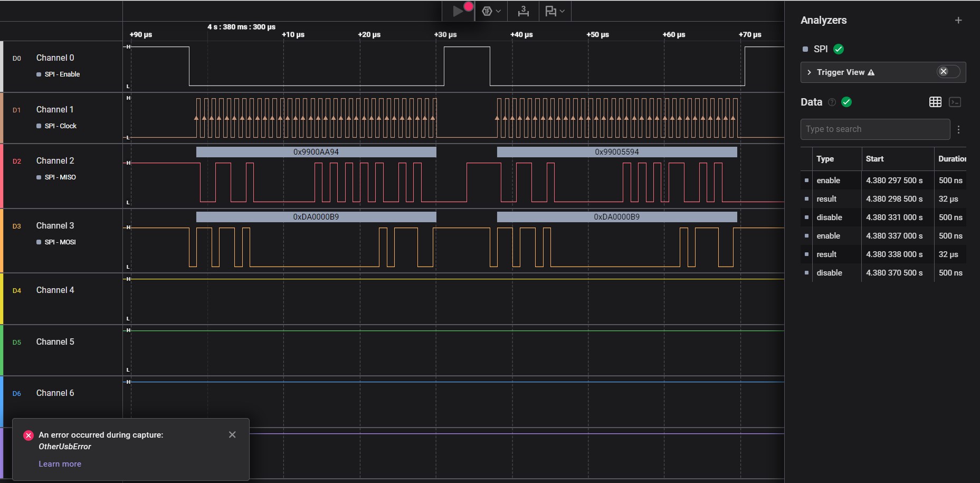Select Channel 1 SPI - Clock label
The width and height of the screenshot is (980, 483).
click(x=60, y=126)
